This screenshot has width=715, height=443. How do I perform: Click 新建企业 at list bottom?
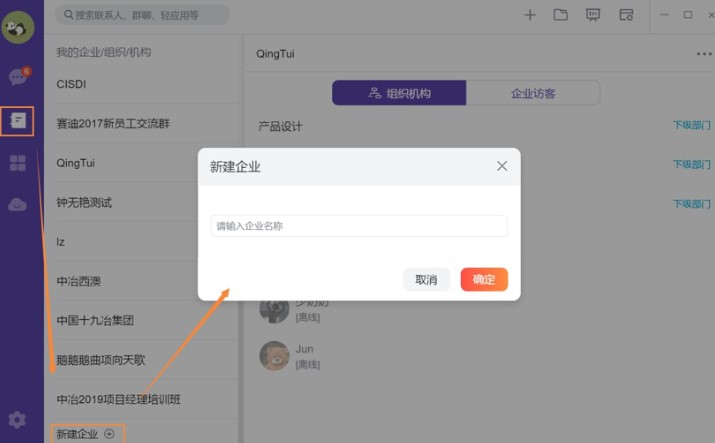pos(77,434)
